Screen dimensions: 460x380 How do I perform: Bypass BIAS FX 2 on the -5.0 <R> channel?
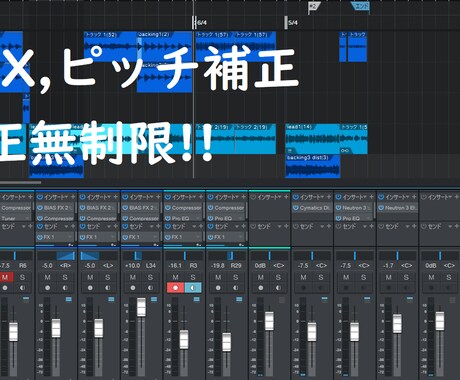tap(40, 208)
